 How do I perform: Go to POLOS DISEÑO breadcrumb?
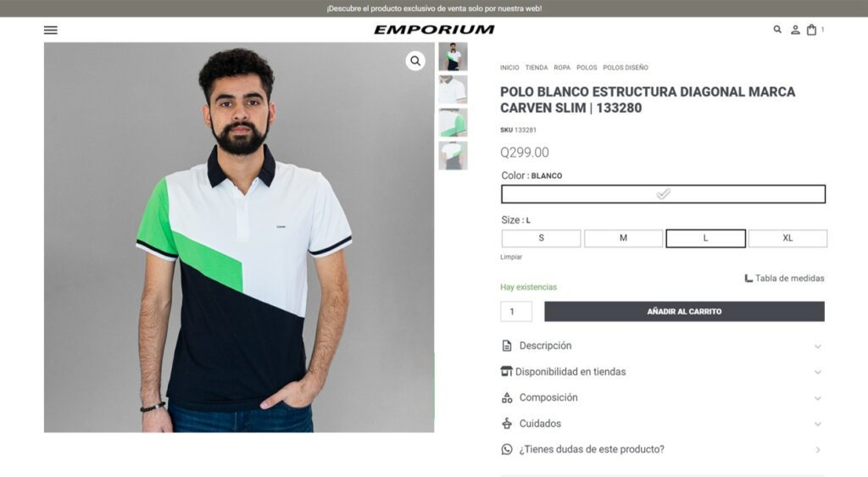[626, 68]
